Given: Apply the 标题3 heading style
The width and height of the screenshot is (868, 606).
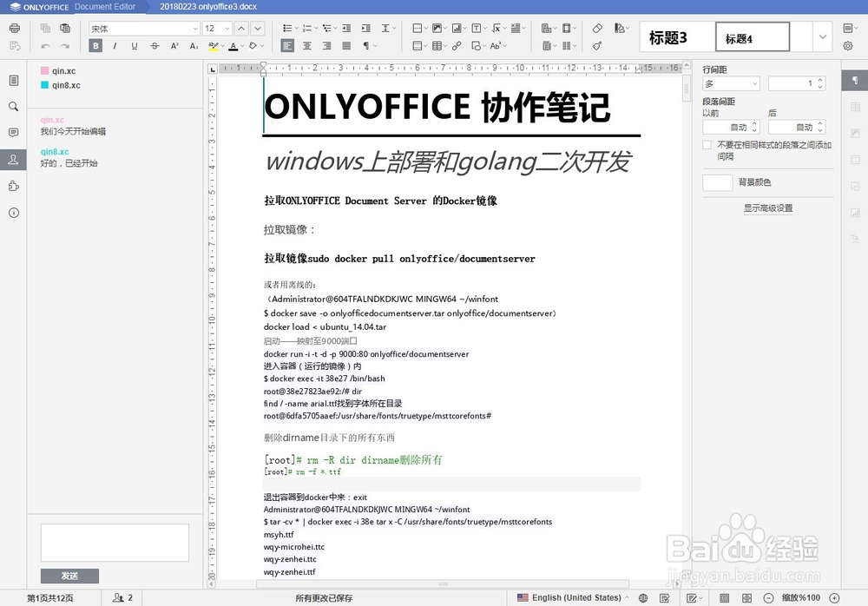Looking at the screenshot, I should click(678, 37).
